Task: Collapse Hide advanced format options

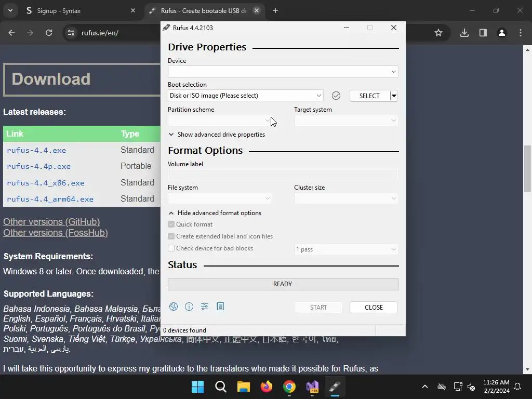Action: click(x=215, y=213)
